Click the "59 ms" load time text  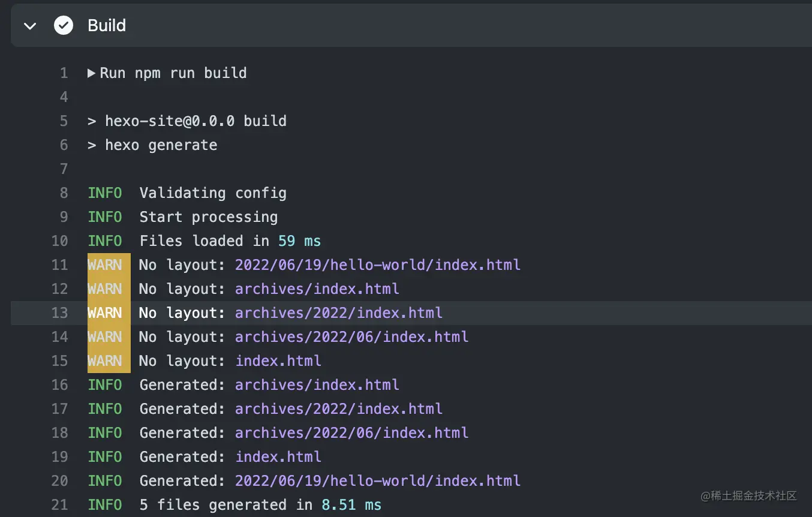(299, 241)
